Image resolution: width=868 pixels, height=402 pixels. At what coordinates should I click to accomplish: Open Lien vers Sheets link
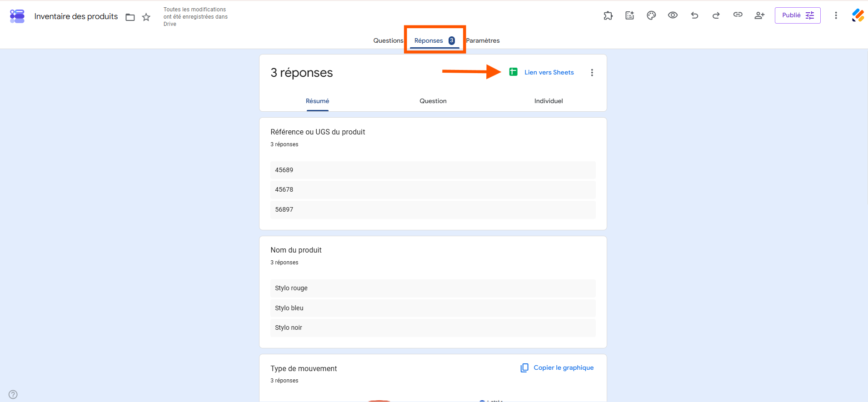click(x=549, y=72)
